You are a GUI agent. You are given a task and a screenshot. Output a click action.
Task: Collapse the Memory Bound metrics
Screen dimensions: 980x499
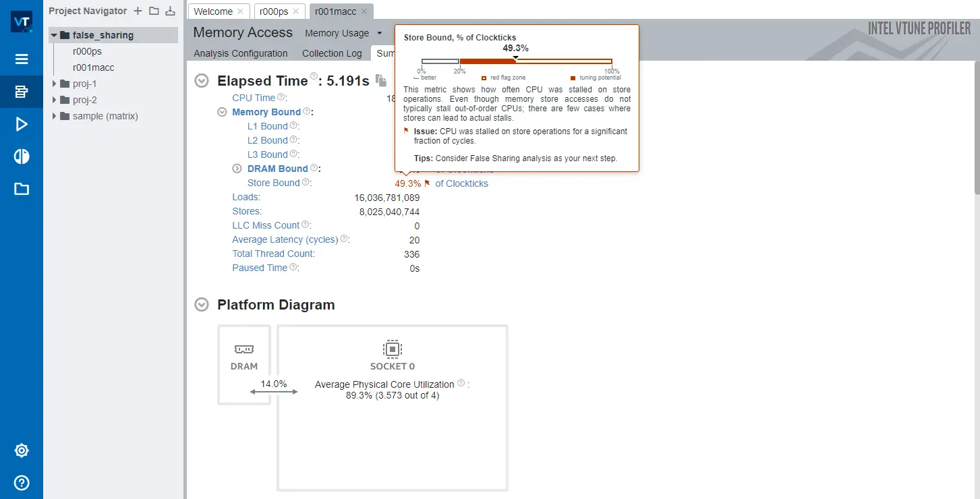[222, 112]
